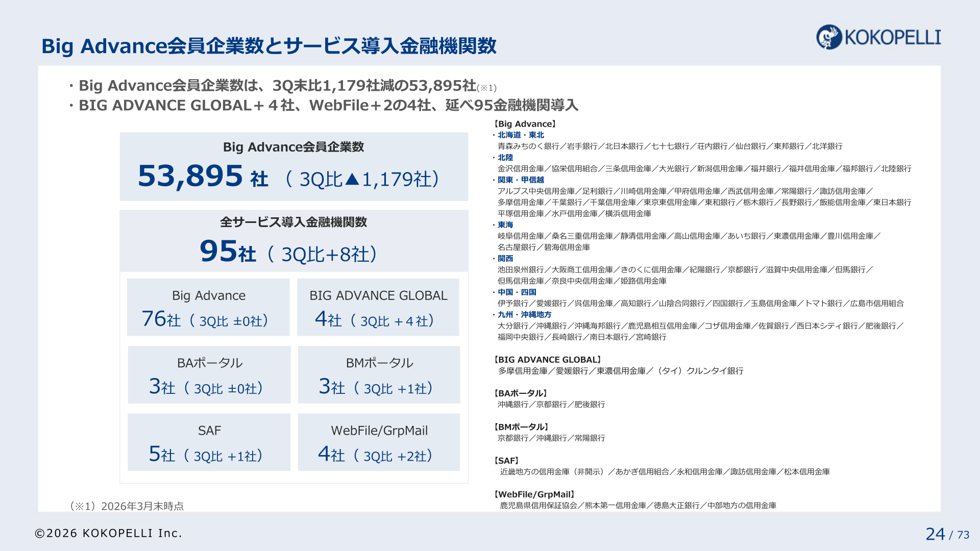Click the page number '24'
Viewport: 980px width, 551px height.
[x=935, y=534]
